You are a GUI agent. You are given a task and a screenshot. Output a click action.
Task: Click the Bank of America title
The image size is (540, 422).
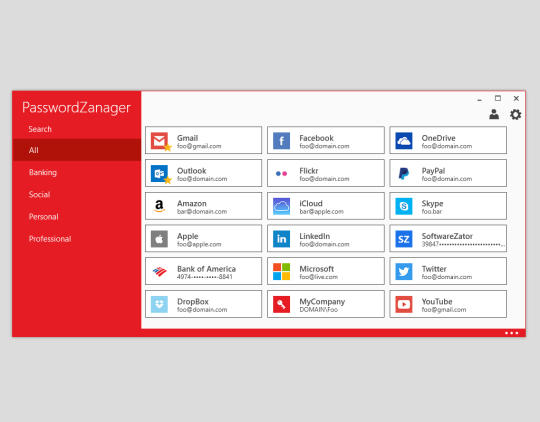click(x=206, y=269)
